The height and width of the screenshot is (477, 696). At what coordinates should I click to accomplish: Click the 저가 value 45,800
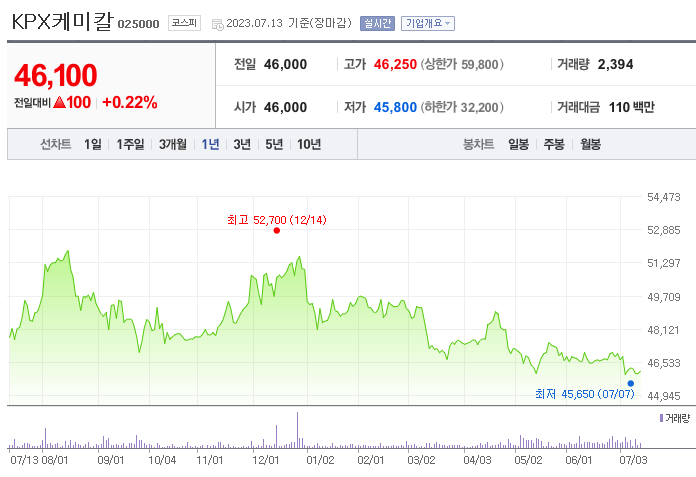pyautogui.click(x=395, y=107)
